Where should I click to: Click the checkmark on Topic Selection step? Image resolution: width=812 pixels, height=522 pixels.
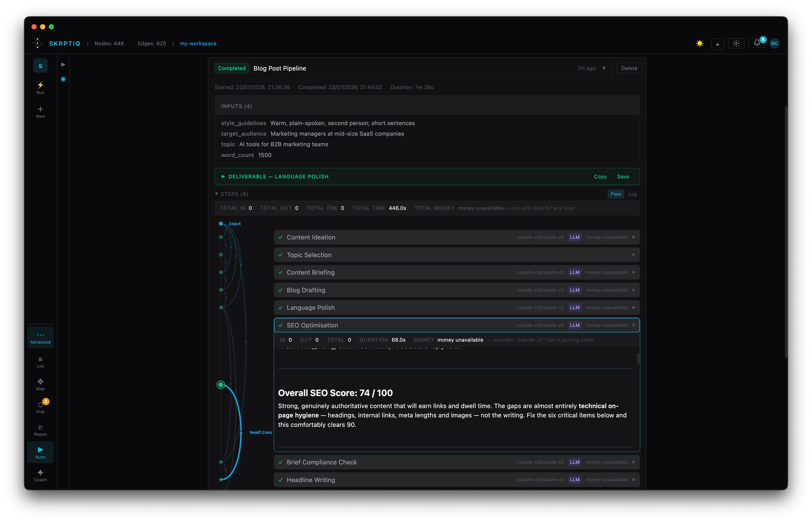tap(280, 255)
